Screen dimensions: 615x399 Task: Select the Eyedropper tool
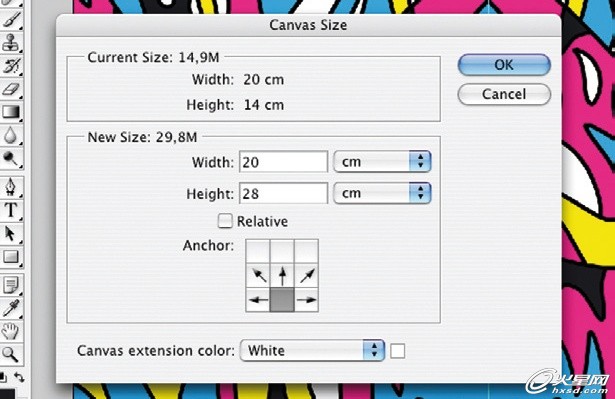(x=11, y=308)
